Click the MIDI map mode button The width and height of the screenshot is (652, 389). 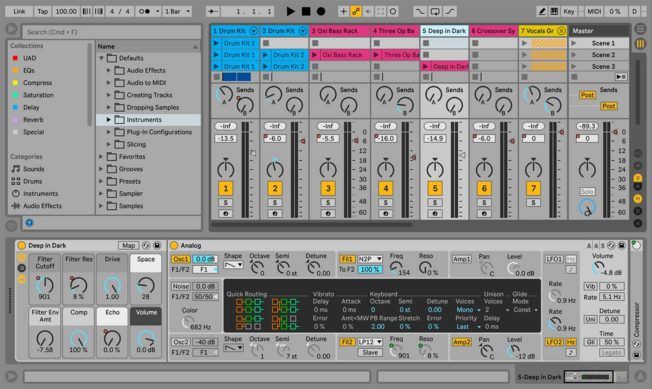point(594,11)
